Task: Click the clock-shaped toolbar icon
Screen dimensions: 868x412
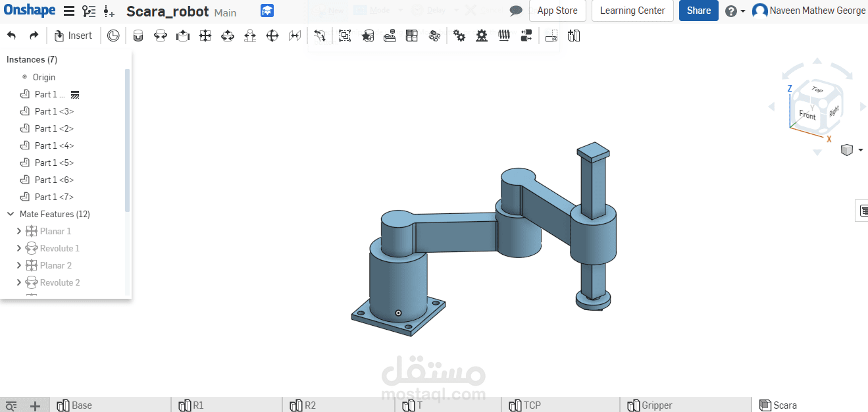Action: pyautogui.click(x=113, y=36)
